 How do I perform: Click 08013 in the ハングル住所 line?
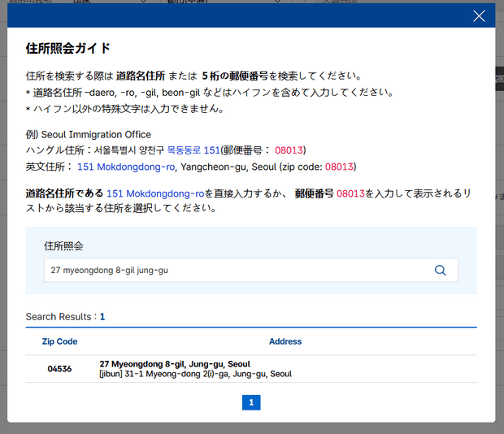click(x=289, y=150)
